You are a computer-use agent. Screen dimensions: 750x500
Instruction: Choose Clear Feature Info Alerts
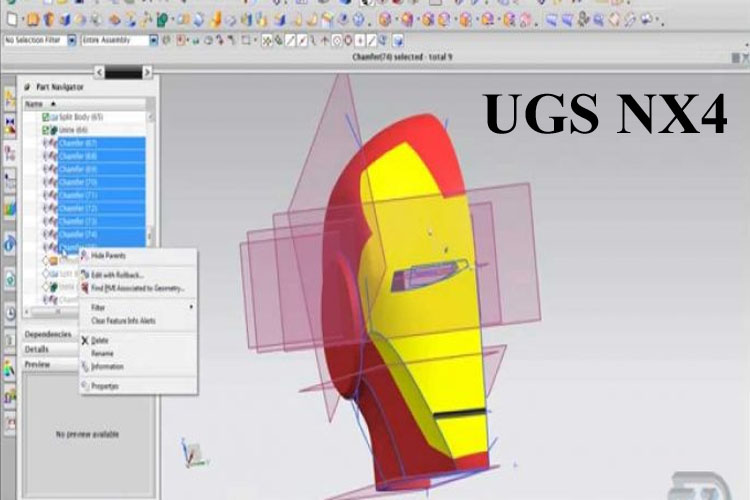(x=123, y=321)
